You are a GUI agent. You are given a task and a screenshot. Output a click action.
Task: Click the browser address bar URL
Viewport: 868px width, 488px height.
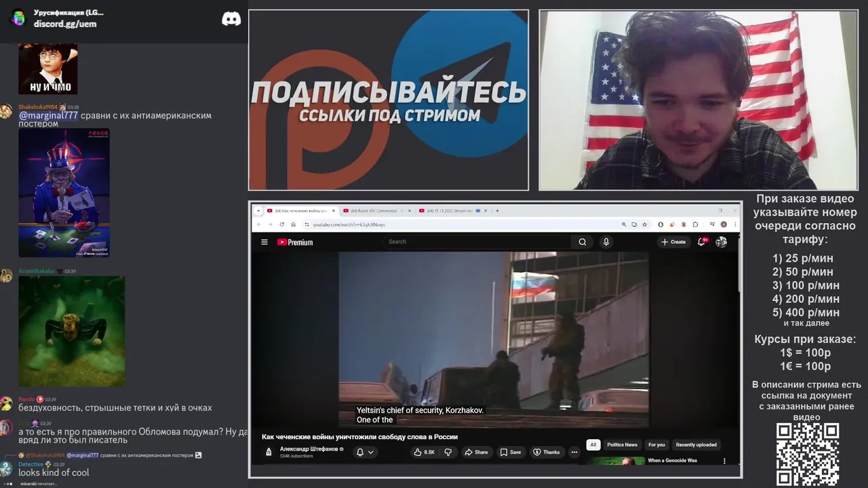click(349, 224)
